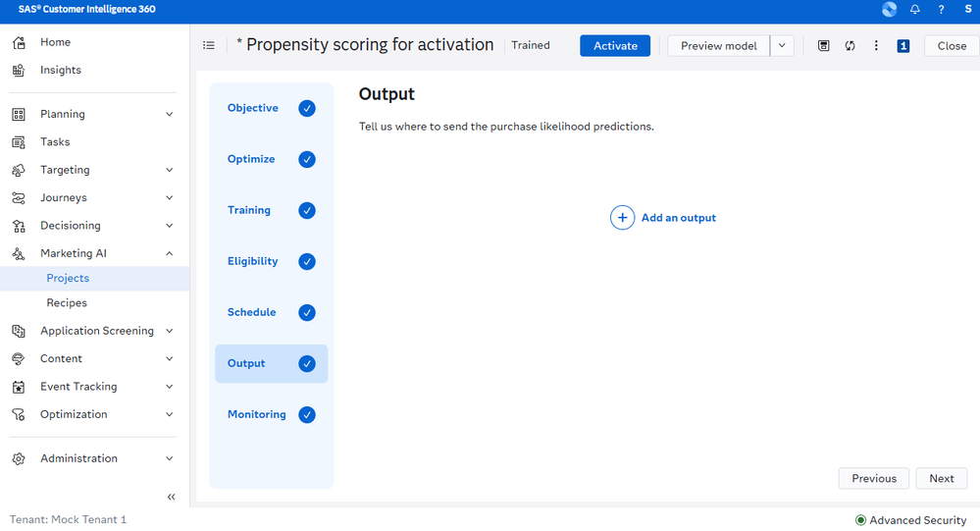
Task: Click the plus circle to add output
Action: [623, 218]
